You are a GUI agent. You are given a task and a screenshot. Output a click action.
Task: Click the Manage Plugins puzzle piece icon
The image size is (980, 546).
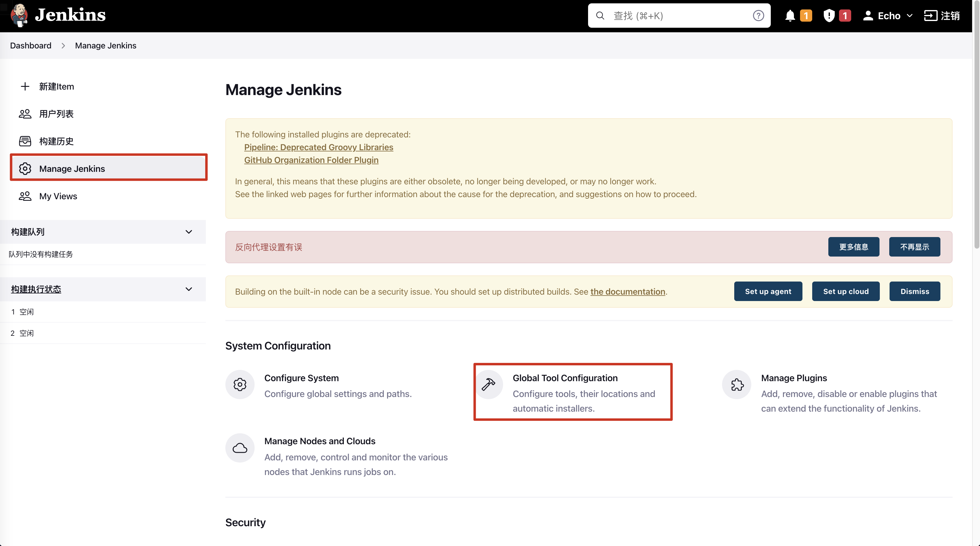(737, 384)
